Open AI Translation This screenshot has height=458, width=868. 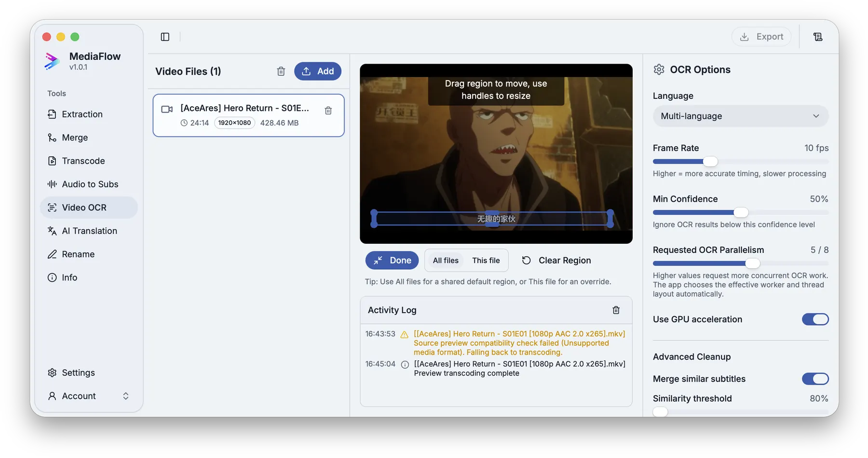(89, 231)
